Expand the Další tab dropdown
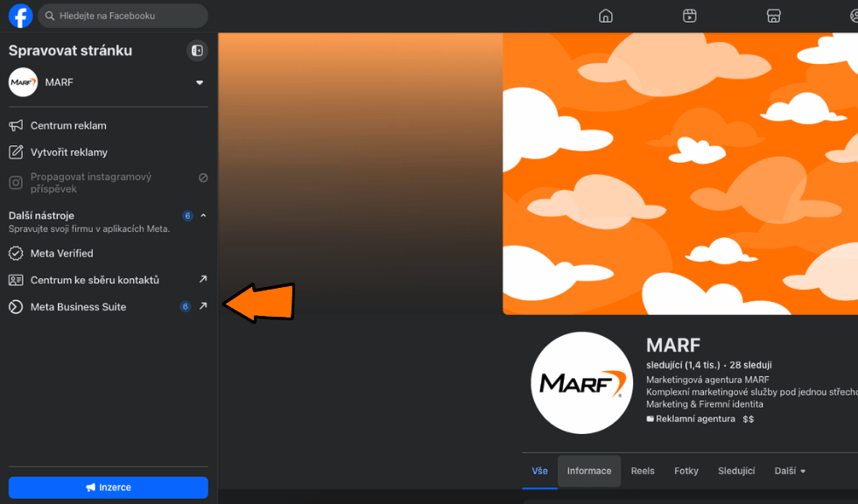Viewport: 858px width, 504px height. click(x=790, y=472)
